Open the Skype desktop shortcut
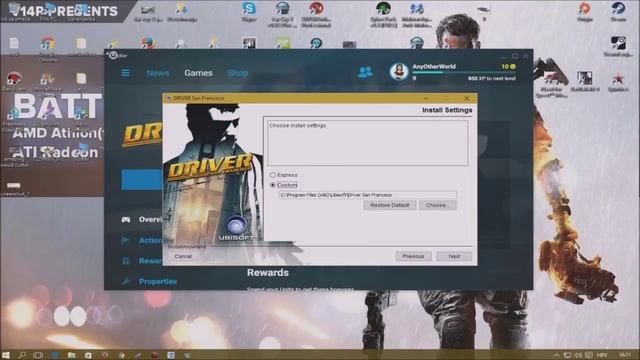 point(249,11)
